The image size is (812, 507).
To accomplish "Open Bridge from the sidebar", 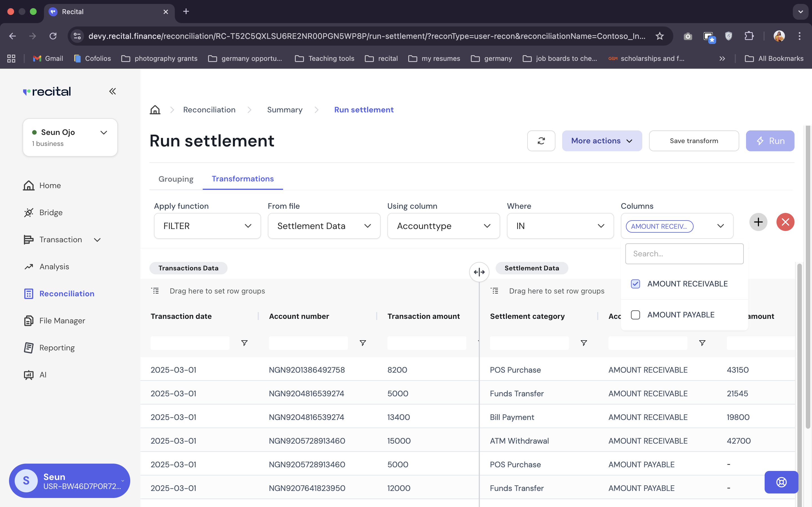I will coord(51,213).
